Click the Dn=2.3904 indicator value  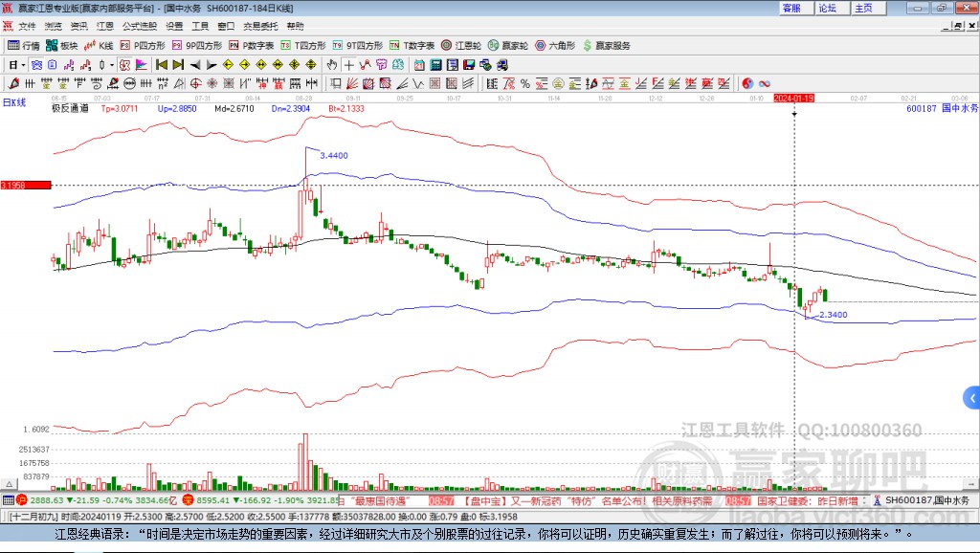coord(291,109)
